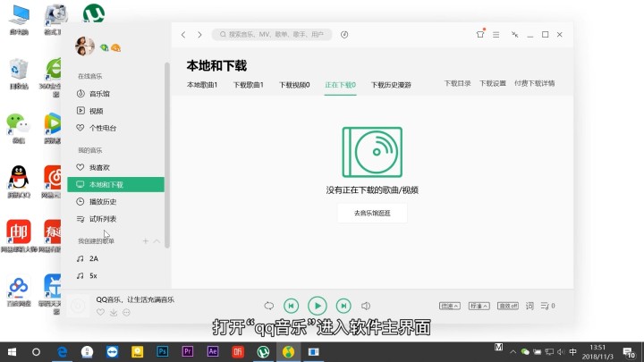Screen dimensions: 644x362
Task: Open Microsoft Edge from the taskbar
Action: pyautogui.click(x=62, y=352)
